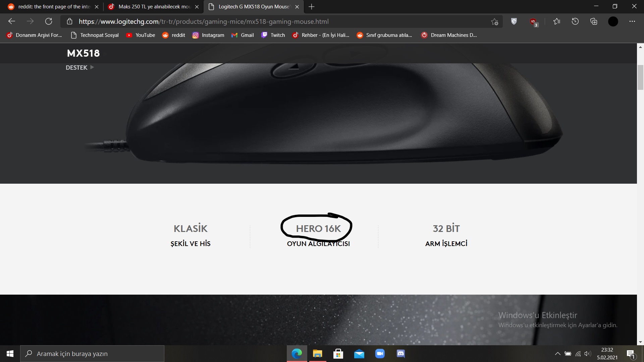The width and height of the screenshot is (644, 362).
Task: Click the uBlock Origin extension icon
Action: click(533, 21)
